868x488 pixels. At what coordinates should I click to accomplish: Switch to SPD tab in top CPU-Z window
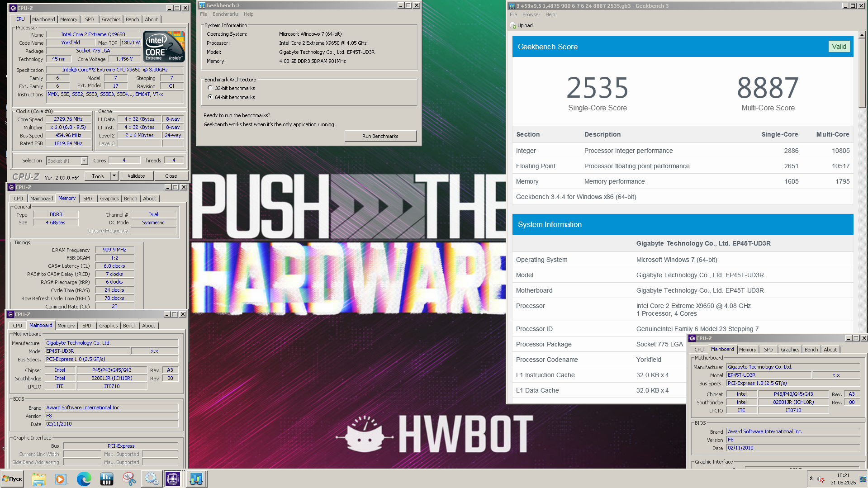click(90, 19)
